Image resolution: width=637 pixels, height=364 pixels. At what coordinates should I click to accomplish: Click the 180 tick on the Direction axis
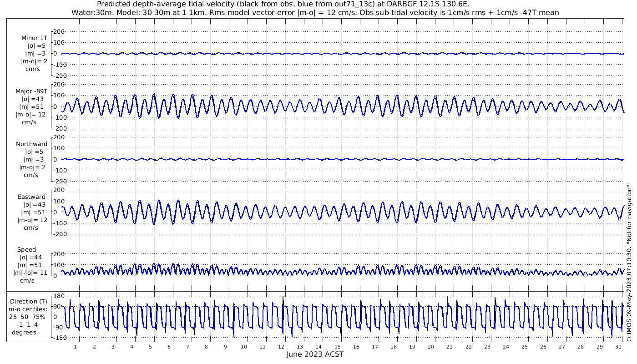tap(58, 296)
